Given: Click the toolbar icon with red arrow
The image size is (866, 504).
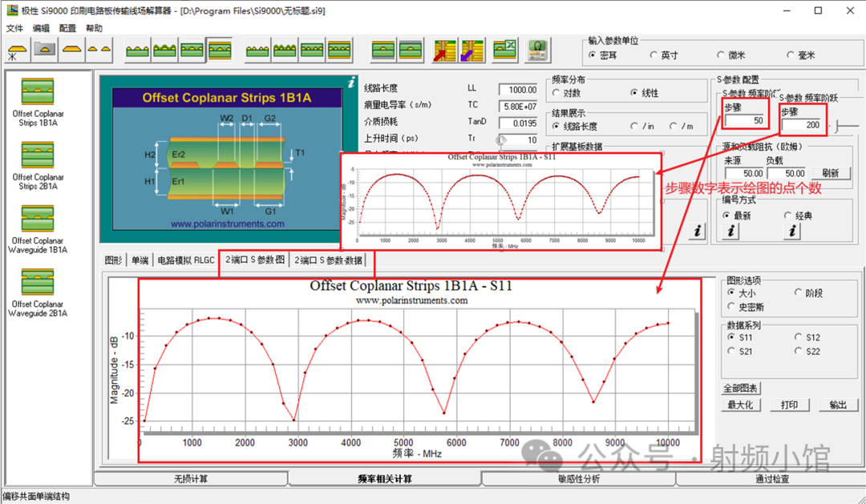Looking at the screenshot, I should point(445,50).
